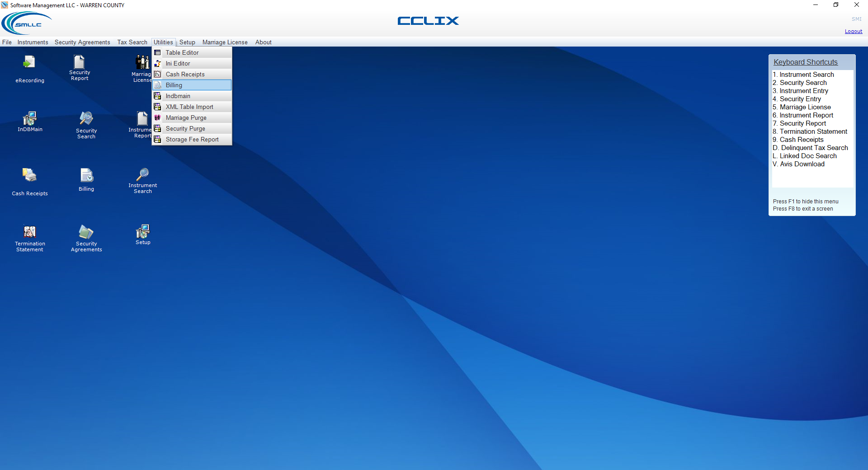Open the Setup menu bar item
This screenshot has height=470, width=868.
click(x=187, y=42)
